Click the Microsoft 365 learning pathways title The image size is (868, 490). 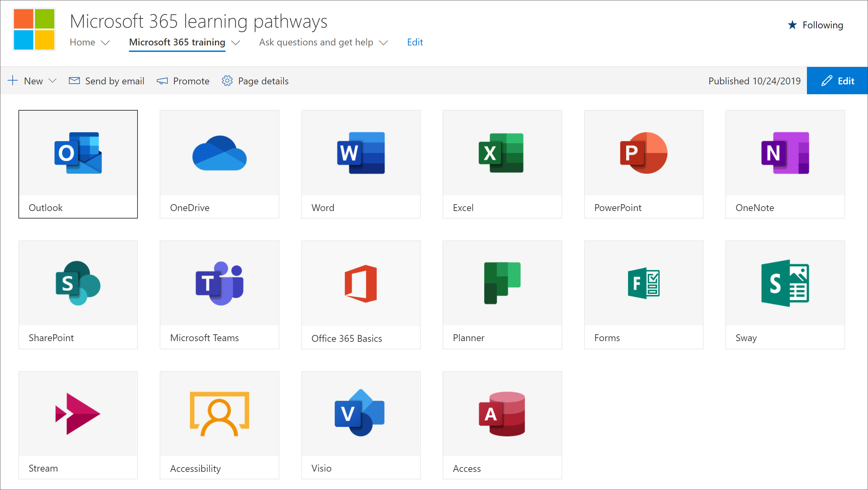click(199, 21)
